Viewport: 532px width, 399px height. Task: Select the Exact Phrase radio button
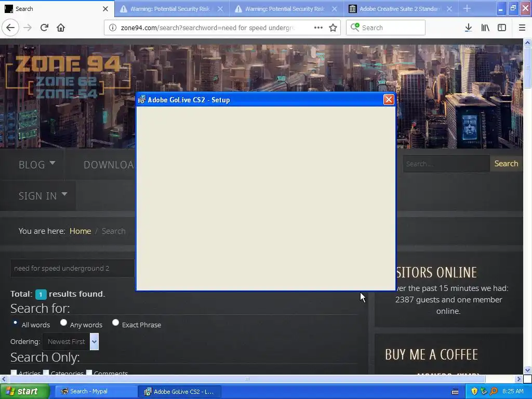tap(115, 323)
